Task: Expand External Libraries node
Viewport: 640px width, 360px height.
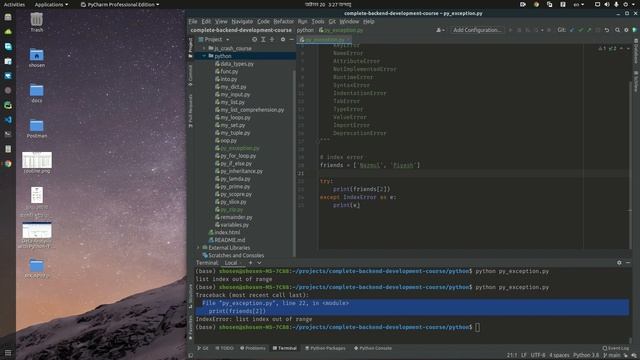Action: (x=199, y=248)
